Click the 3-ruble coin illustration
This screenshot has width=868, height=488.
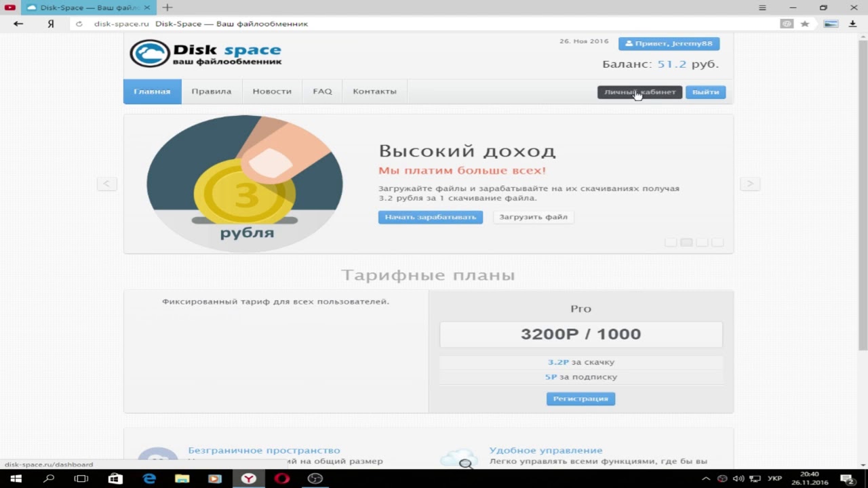click(245, 184)
